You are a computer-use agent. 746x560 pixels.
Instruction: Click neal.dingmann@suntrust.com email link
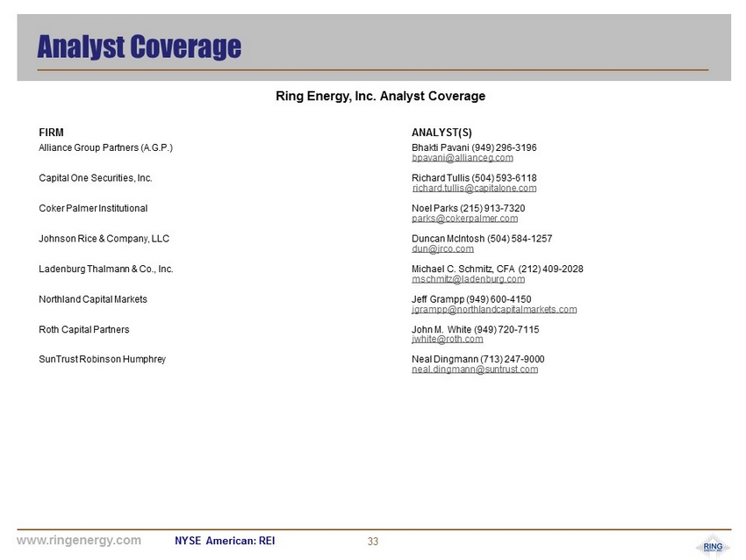[x=474, y=370]
